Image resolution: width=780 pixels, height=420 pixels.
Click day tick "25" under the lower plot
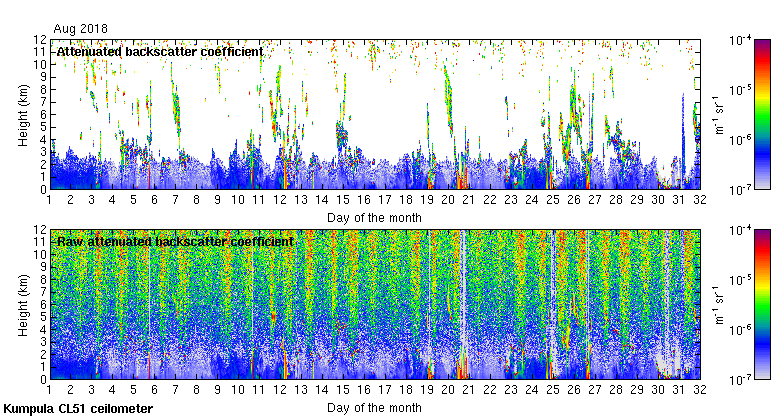[553, 390]
